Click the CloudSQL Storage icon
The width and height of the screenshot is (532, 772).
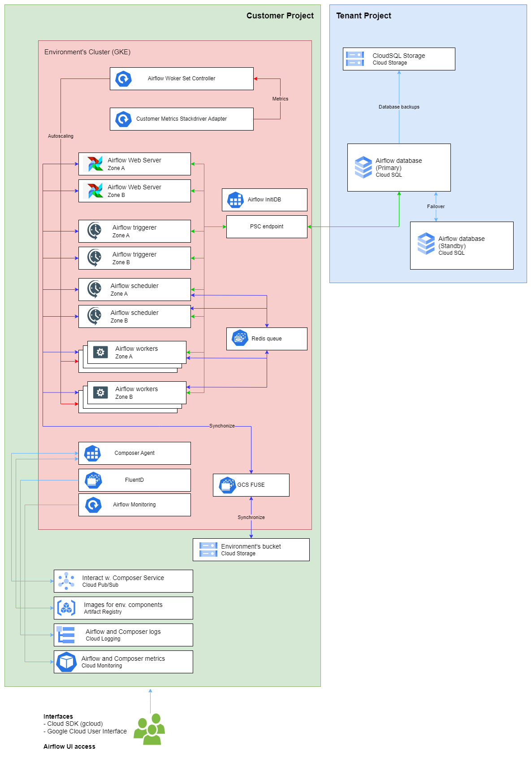355,59
